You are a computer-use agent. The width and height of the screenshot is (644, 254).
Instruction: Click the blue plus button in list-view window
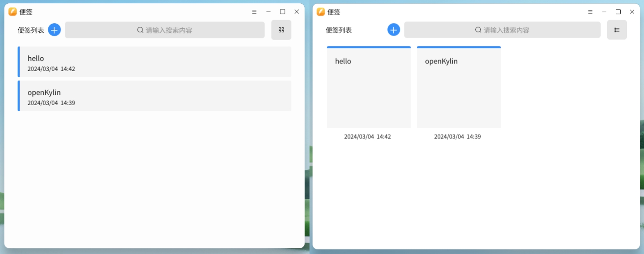54,30
